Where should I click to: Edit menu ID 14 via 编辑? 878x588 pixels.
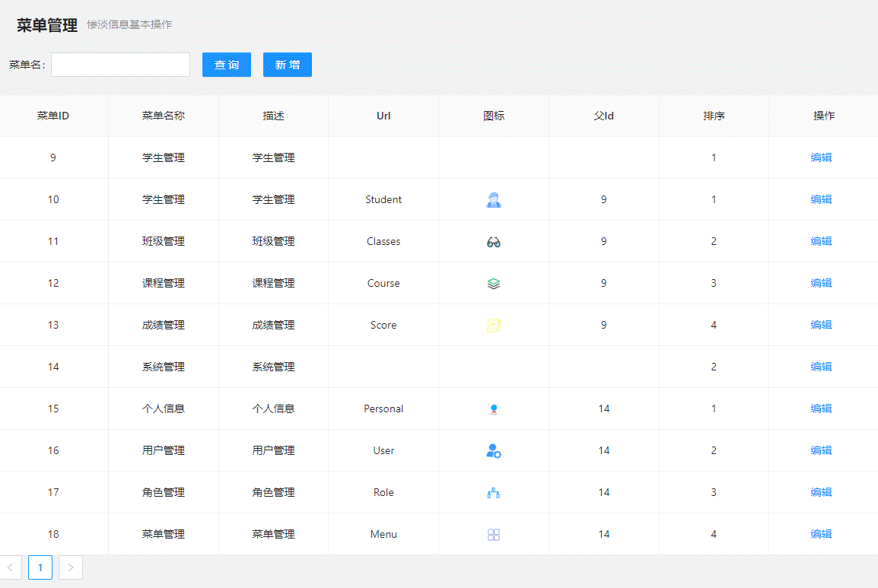(821, 367)
